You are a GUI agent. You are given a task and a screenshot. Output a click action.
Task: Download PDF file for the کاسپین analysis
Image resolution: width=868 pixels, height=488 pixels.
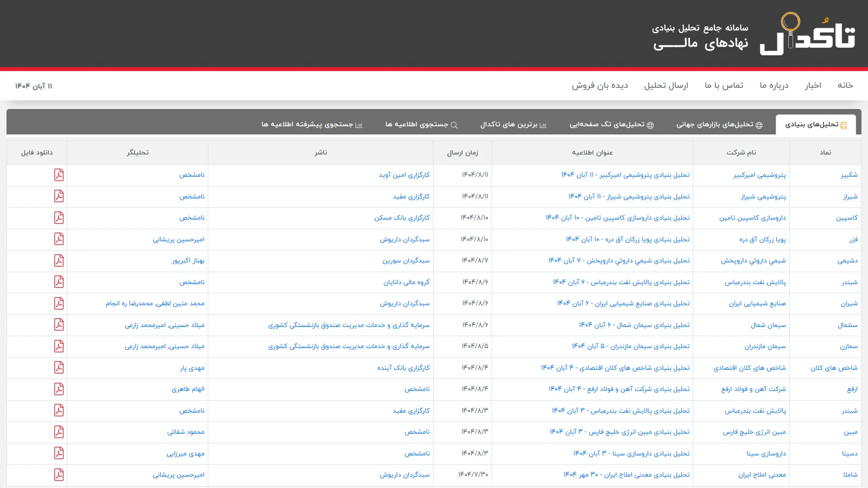click(x=59, y=218)
